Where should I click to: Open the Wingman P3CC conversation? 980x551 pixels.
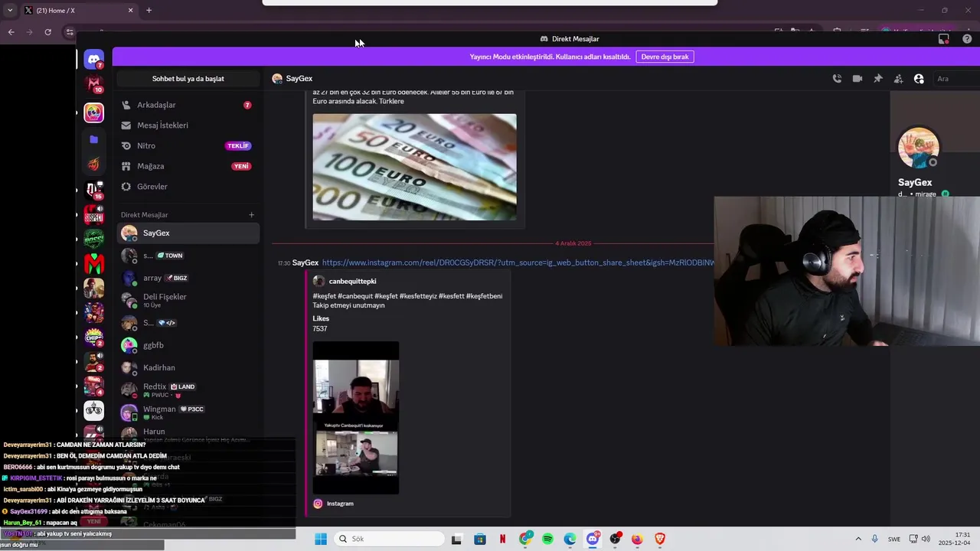pos(188,412)
